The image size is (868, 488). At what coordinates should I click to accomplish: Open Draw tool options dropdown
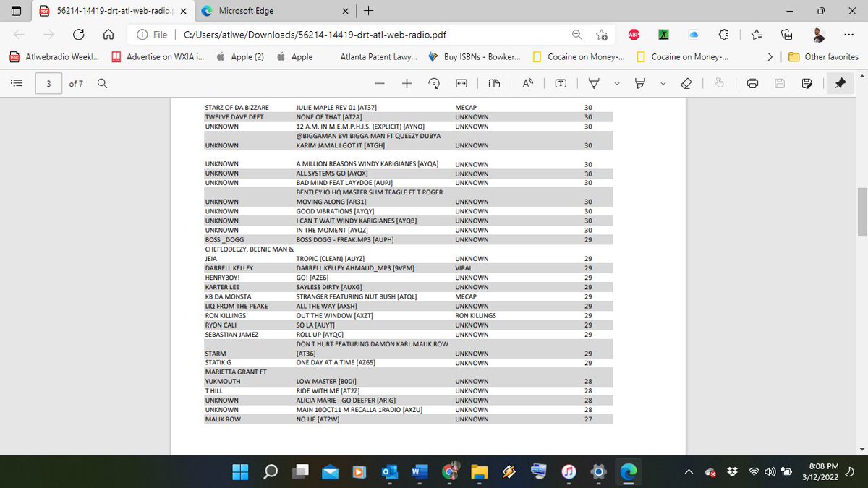616,84
